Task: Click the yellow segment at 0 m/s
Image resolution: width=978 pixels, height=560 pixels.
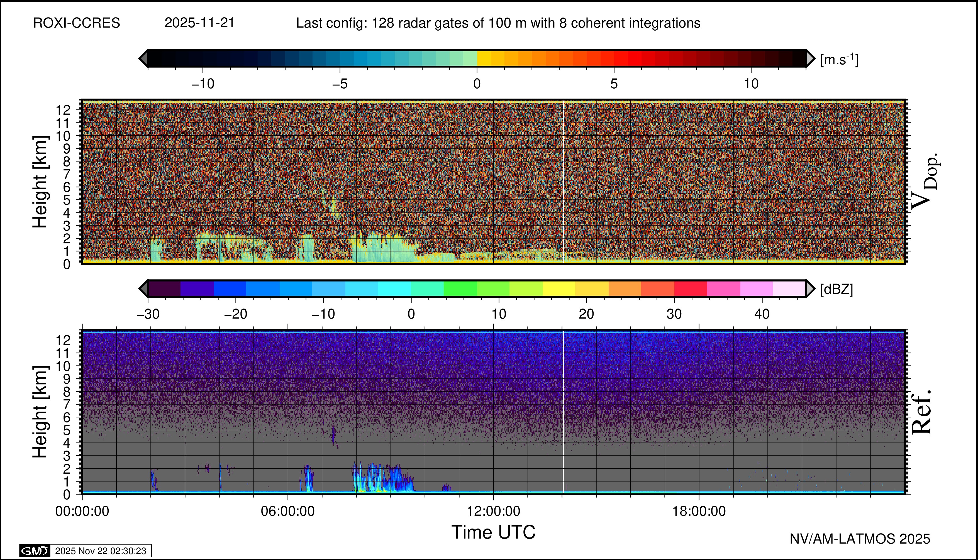Action: click(x=484, y=58)
